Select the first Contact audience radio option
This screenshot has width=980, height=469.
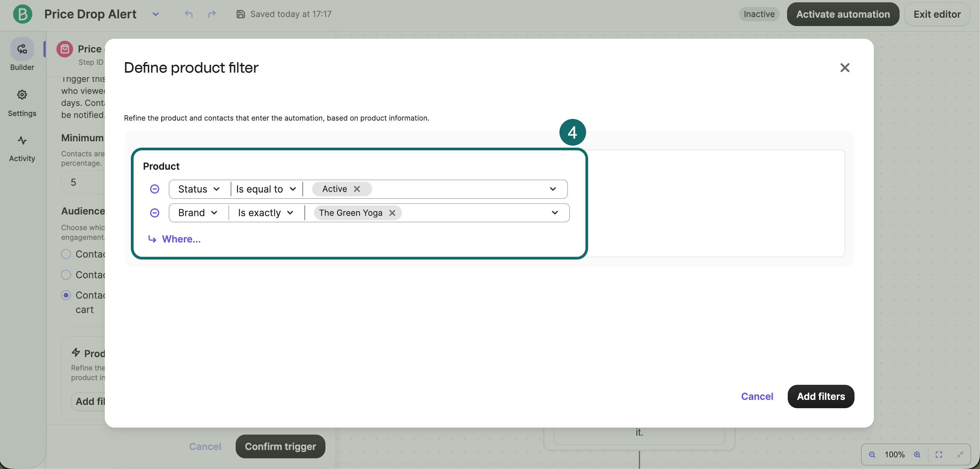[x=66, y=254]
